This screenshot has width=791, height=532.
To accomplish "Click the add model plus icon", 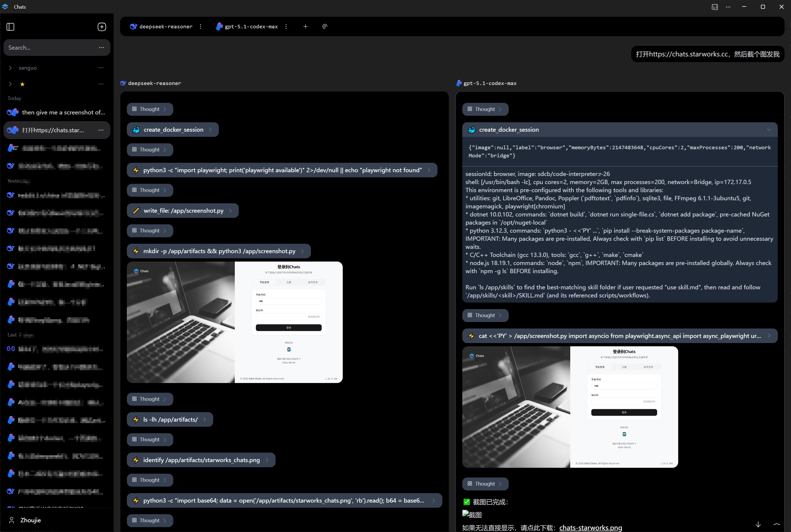I will tap(305, 26).
